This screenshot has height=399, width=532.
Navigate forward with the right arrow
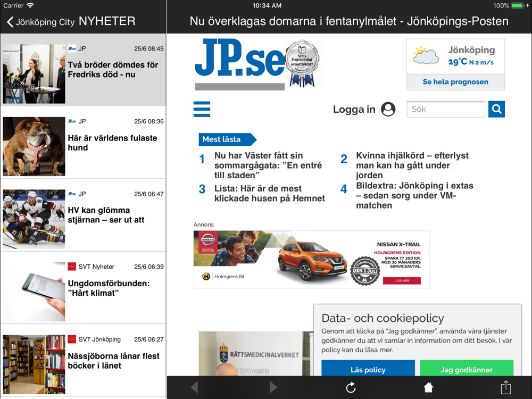click(273, 387)
